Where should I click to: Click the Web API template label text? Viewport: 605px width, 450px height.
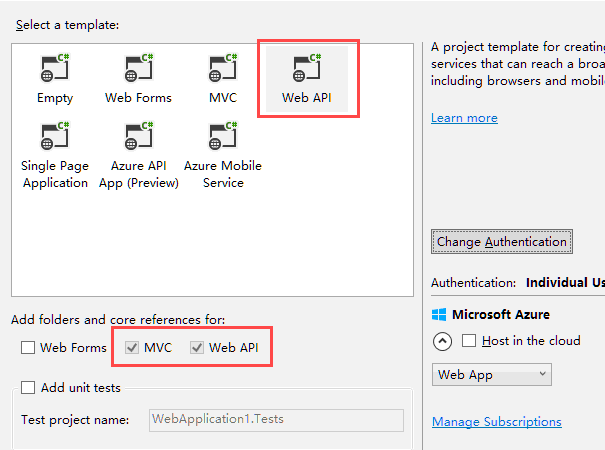click(x=307, y=98)
